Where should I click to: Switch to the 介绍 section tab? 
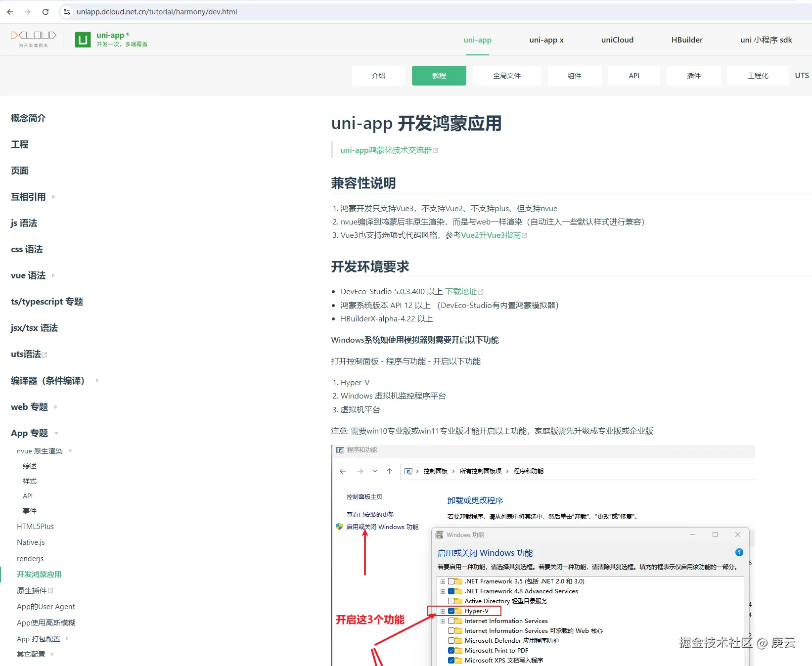tap(379, 76)
